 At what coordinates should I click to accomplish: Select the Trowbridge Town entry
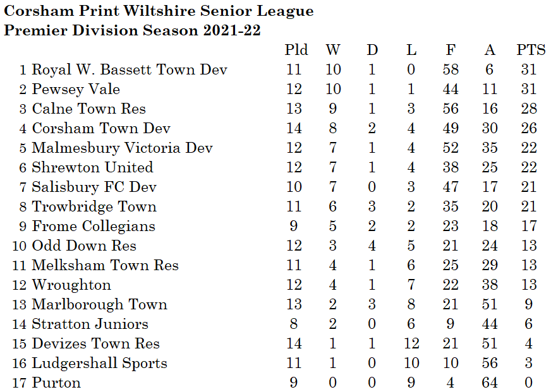click(94, 206)
